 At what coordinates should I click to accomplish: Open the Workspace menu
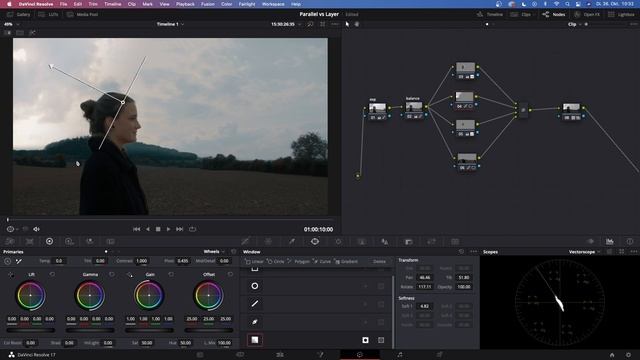(x=273, y=4)
